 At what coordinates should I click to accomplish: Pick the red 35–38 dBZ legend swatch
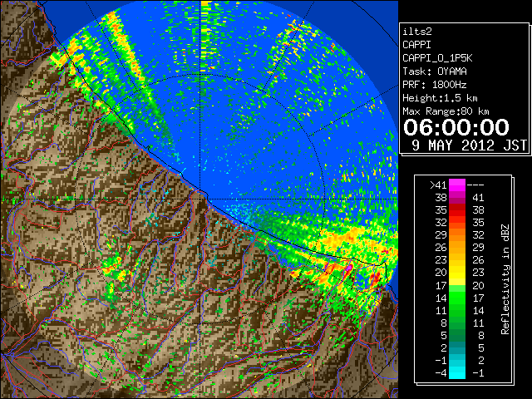click(x=457, y=210)
